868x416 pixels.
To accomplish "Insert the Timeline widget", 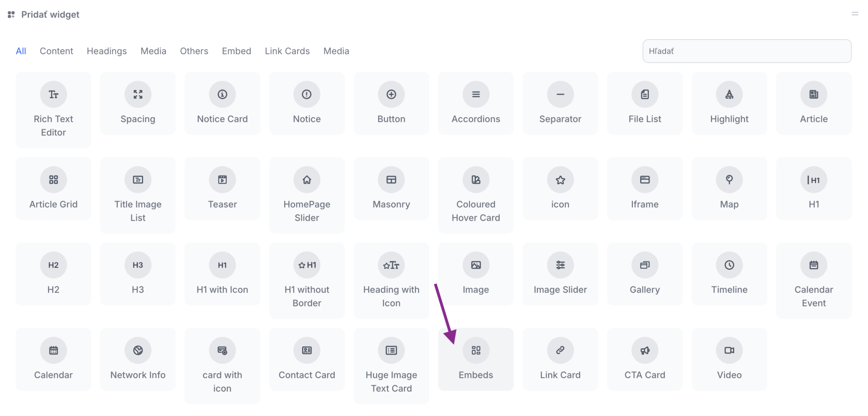I will pos(729,274).
